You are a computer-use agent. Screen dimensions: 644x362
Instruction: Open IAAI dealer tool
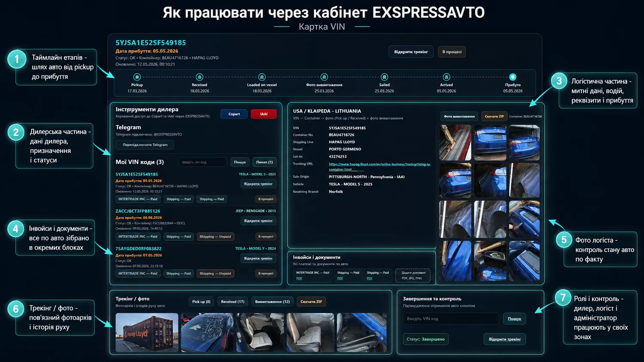pyautogui.click(x=264, y=114)
